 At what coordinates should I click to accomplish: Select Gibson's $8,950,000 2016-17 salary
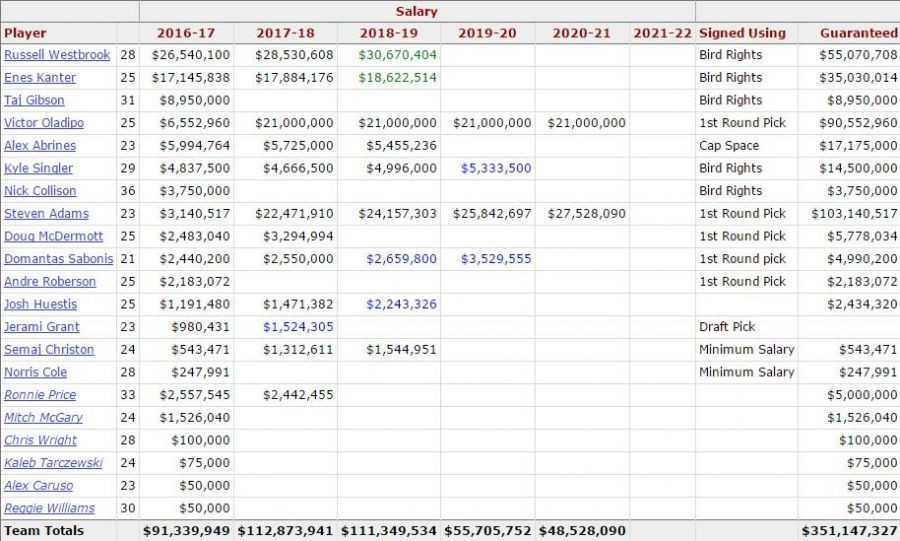coord(195,100)
